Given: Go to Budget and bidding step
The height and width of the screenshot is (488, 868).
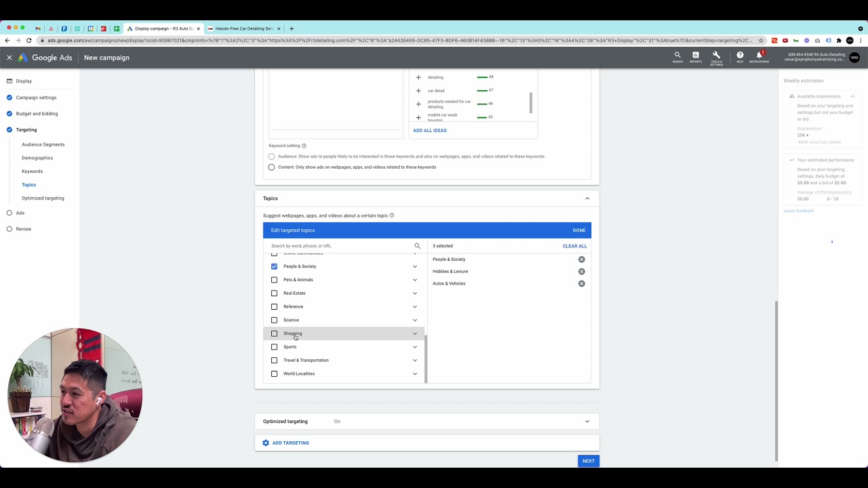Looking at the screenshot, I should pyautogui.click(x=37, y=114).
